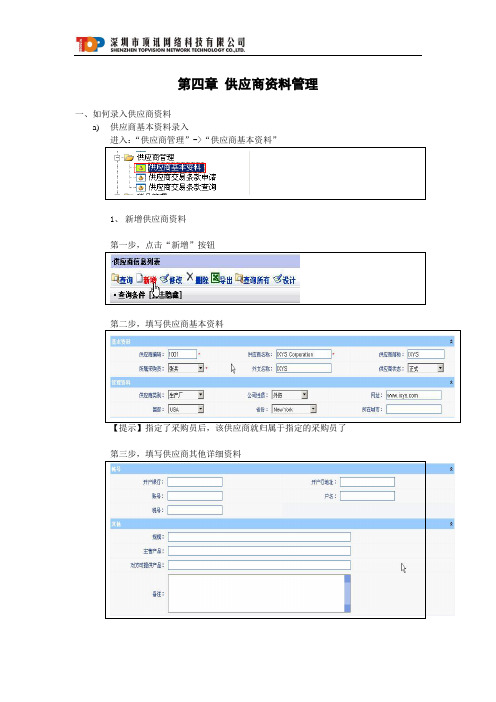Click the red 新增 toolbar button
Viewport: 496px width, 702px height.
coord(146,279)
